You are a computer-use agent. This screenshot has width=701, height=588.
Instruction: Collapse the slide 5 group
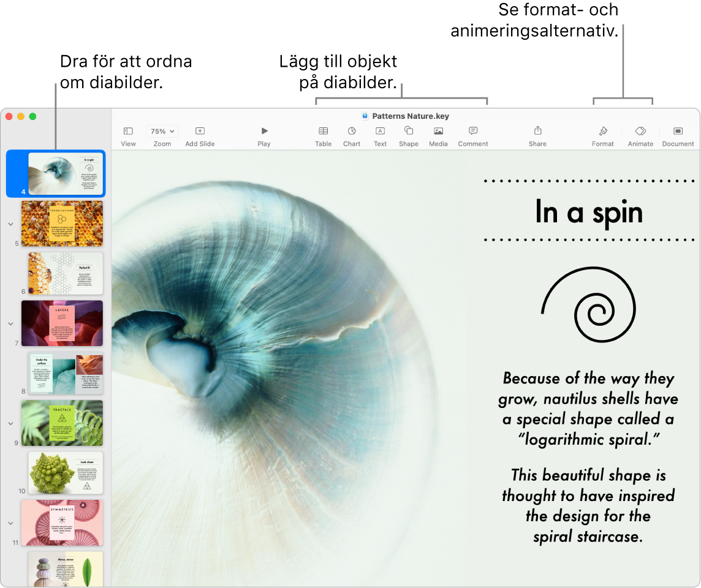point(10,224)
